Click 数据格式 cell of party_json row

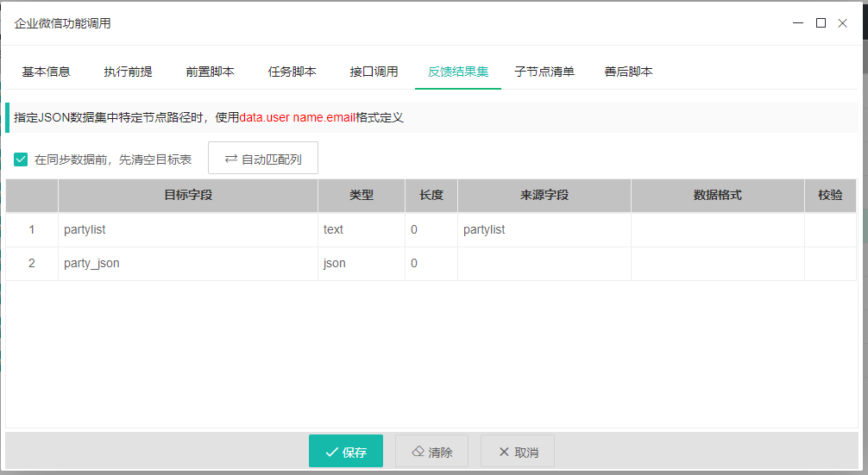(x=717, y=264)
